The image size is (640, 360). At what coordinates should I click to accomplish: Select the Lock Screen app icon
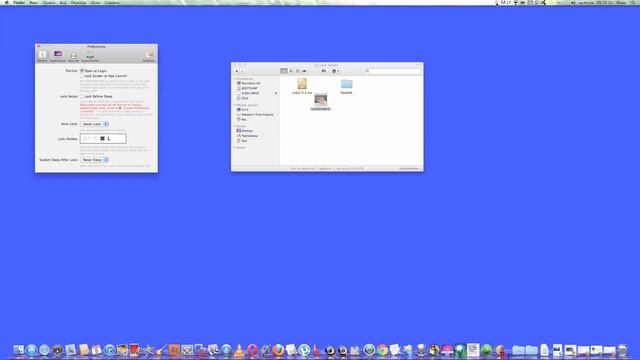click(x=320, y=100)
